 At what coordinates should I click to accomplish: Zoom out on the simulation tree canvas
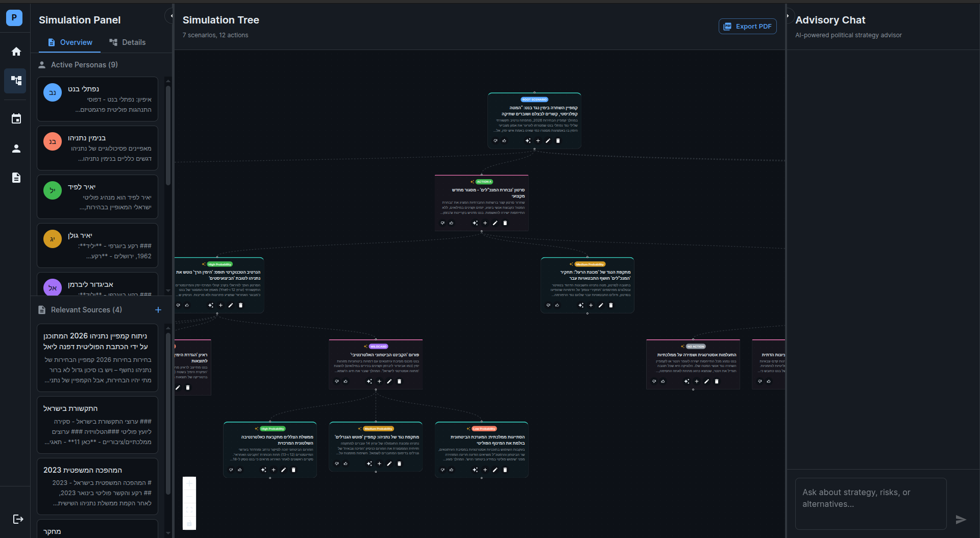tap(189, 497)
